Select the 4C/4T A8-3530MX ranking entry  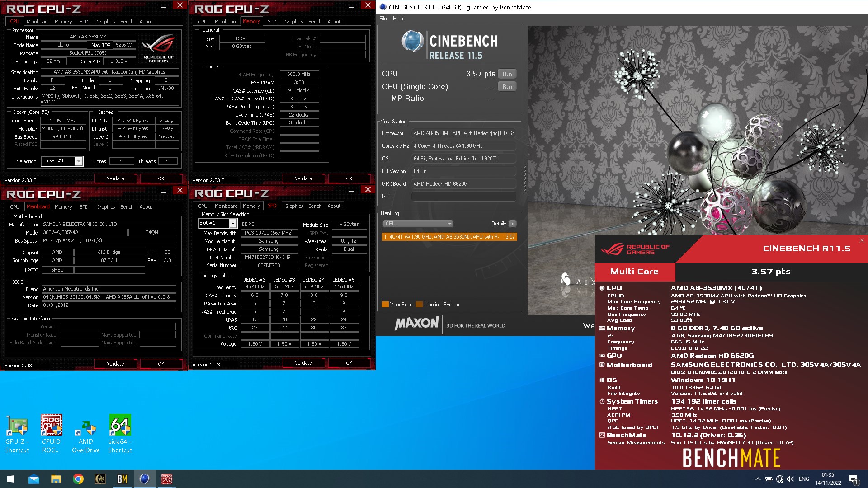point(449,237)
